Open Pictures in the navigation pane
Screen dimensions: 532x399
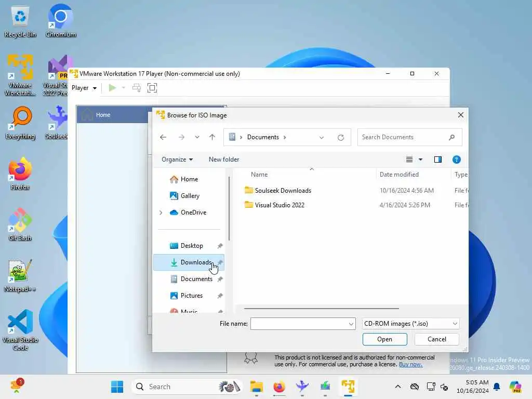point(189,296)
